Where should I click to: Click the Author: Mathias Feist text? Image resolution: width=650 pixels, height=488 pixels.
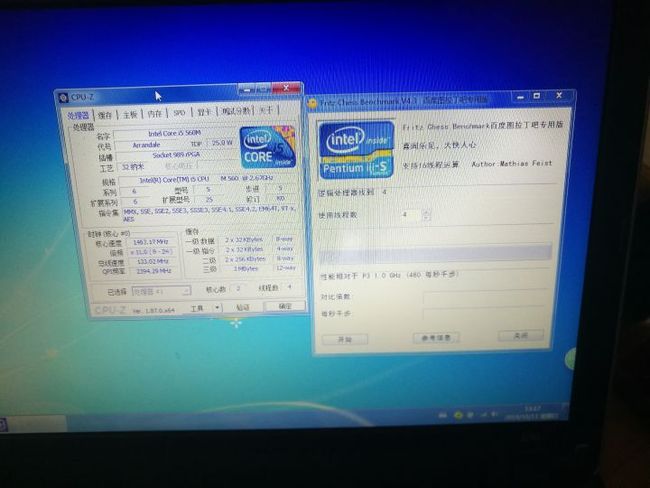click(512, 164)
